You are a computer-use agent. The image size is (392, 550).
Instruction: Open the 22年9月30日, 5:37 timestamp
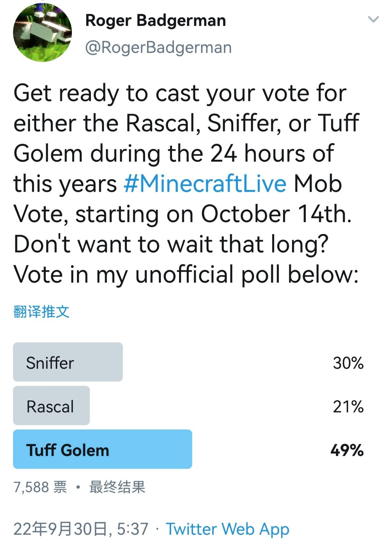[81, 529]
